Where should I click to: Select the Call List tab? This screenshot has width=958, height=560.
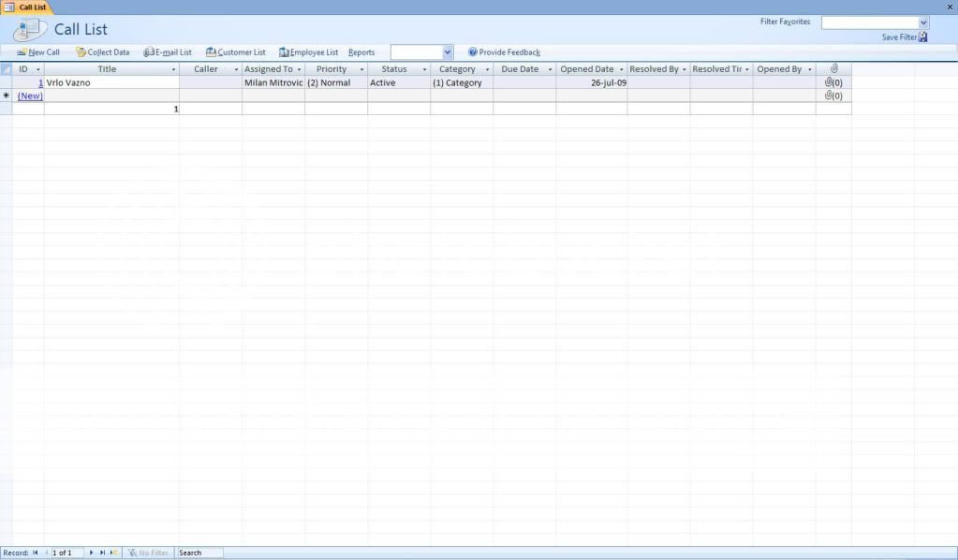pos(31,7)
